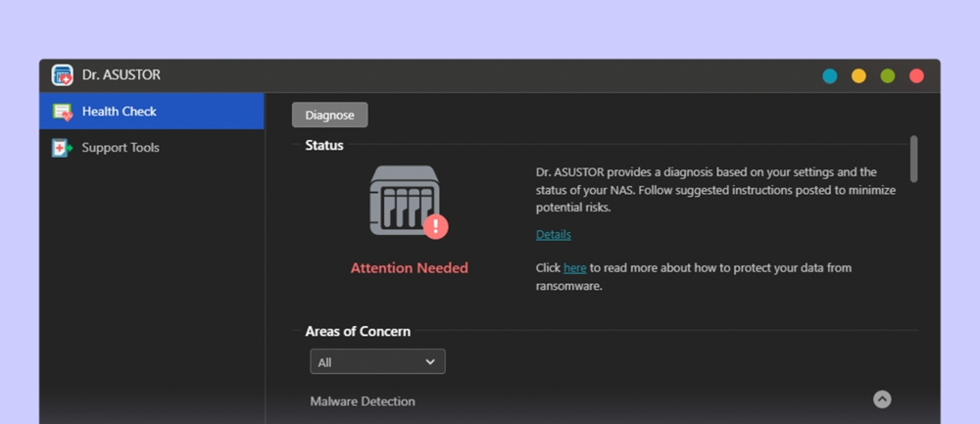
Task: Click the 'Areas of Concern' heading
Action: 358,332
